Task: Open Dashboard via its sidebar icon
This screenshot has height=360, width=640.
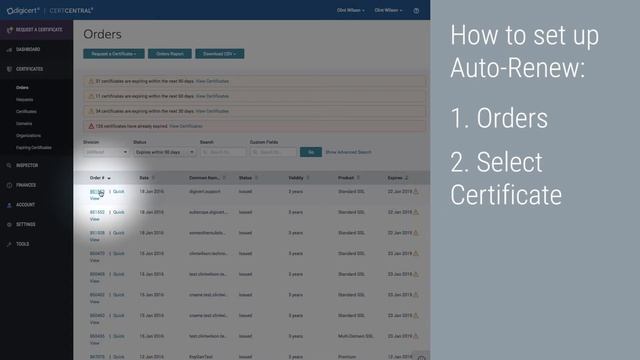Action: pyautogui.click(x=9, y=50)
